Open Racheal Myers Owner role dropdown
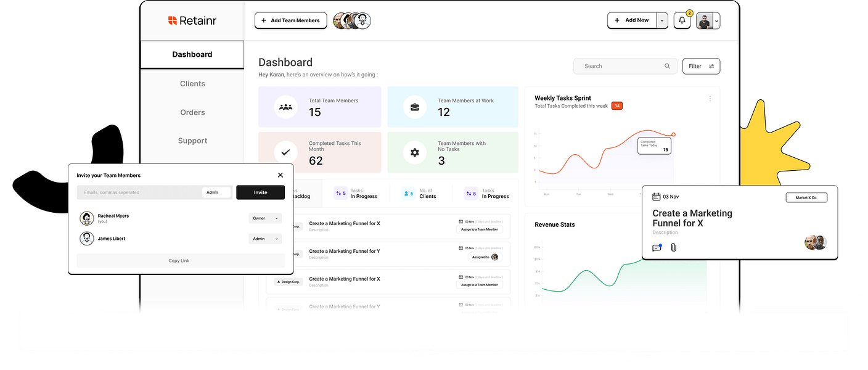The image size is (868, 370). [x=265, y=218]
